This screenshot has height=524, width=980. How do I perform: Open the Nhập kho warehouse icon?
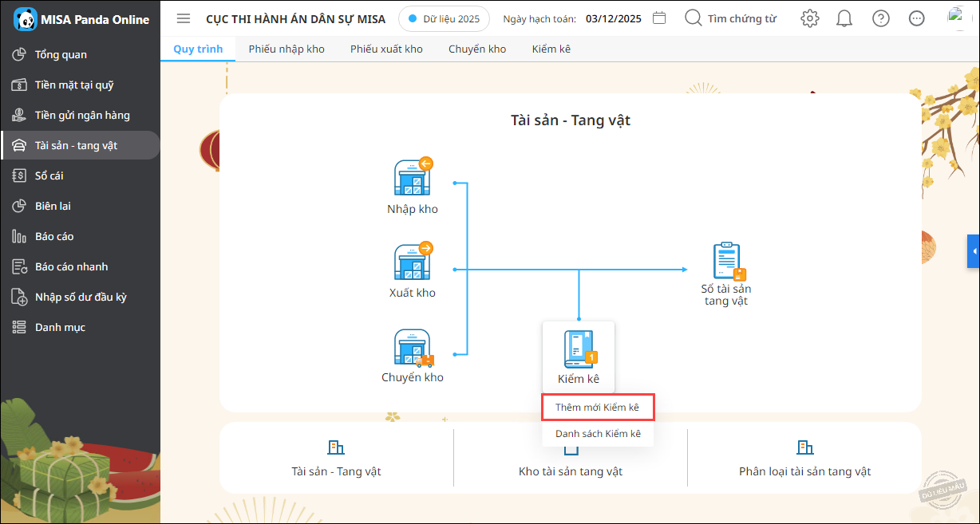click(x=413, y=177)
